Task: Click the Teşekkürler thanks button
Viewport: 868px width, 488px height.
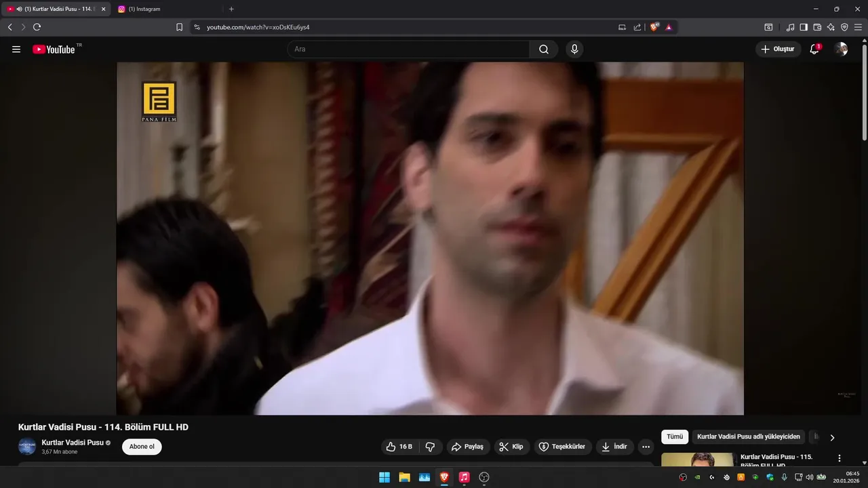Action: pyautogui.click(x=562, y=447)
